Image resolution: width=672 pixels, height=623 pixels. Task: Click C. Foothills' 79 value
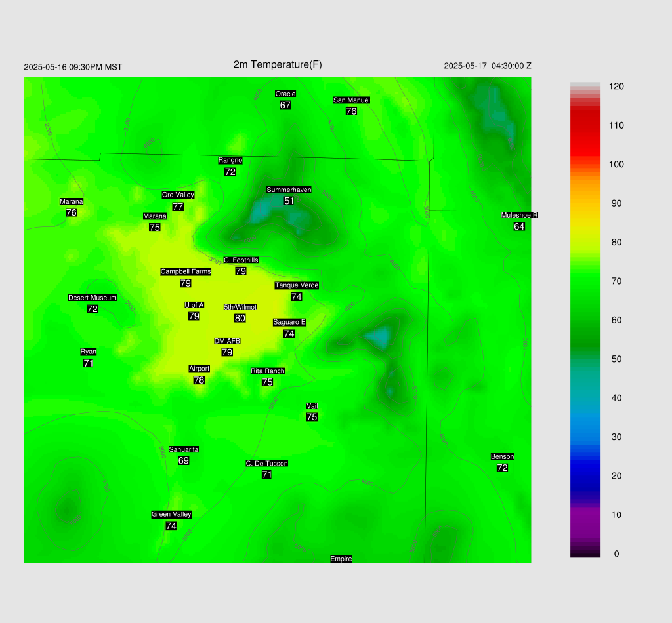241,271
